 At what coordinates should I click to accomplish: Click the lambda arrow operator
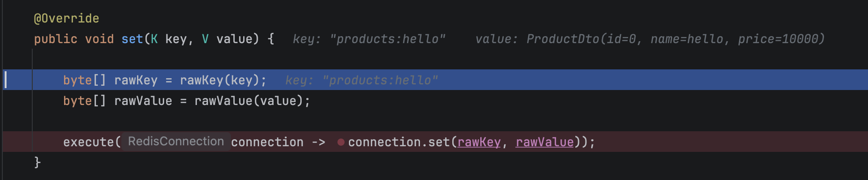click(x=318, y=142)
